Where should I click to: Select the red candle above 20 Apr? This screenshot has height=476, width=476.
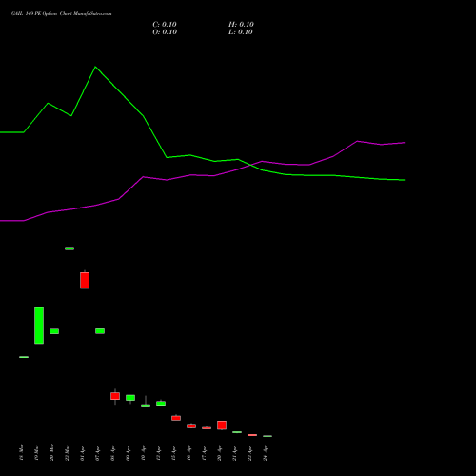point(222,426)
